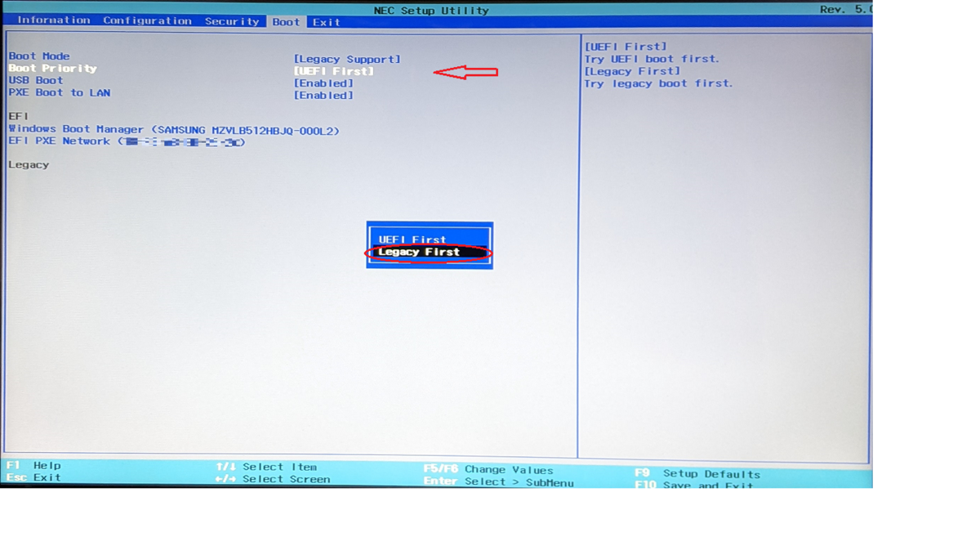This screenshot has width=980, height=537.
Task: Select the Boot Priority setting label
Action: [52, 69]
